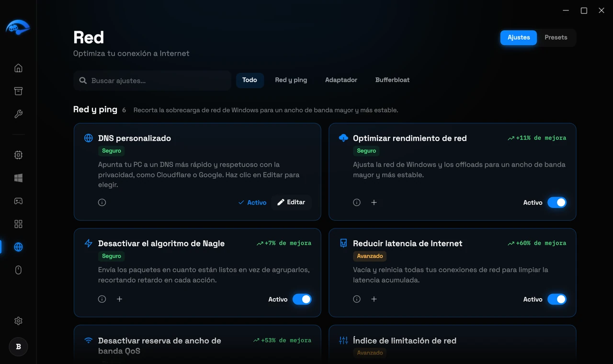
Task: Click the Red y ping section heading
Action: [95, 109]
